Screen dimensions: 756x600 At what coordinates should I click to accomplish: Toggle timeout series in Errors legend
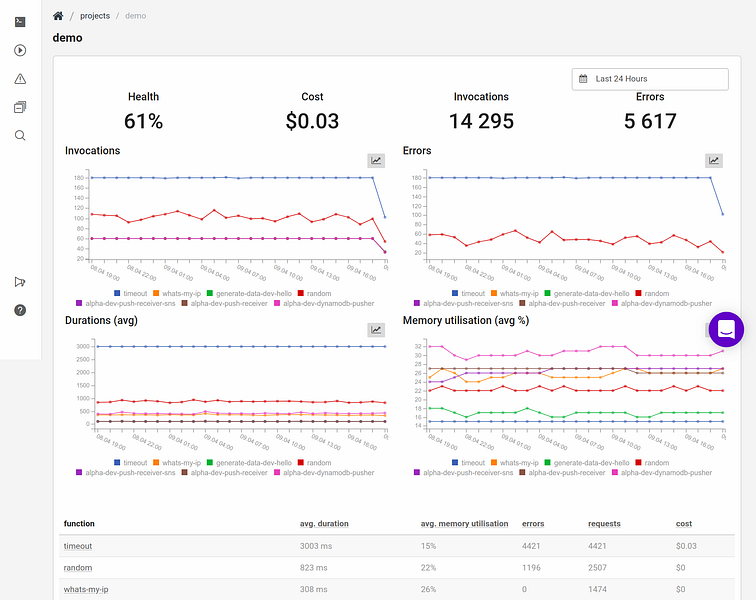pyautogui.click(x=468, y=293)
